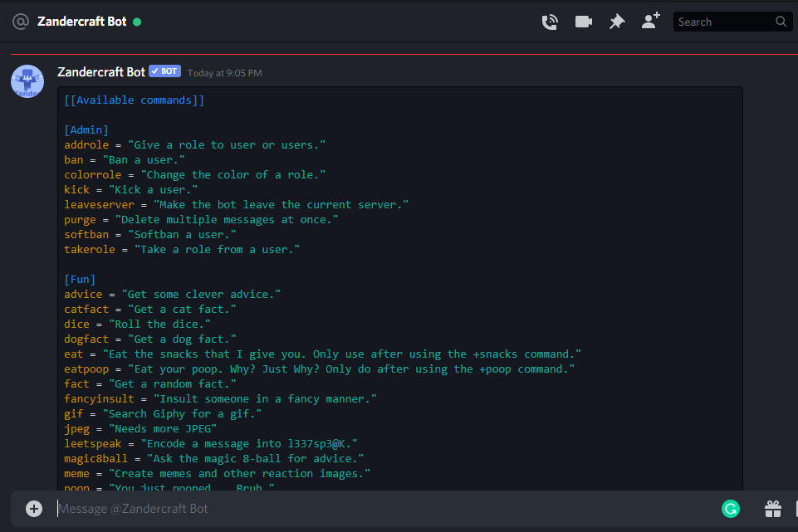The height and width of the screenshot is (532, 798).
Task: Click the colorrole command line
Action: (x=195, y=175)
